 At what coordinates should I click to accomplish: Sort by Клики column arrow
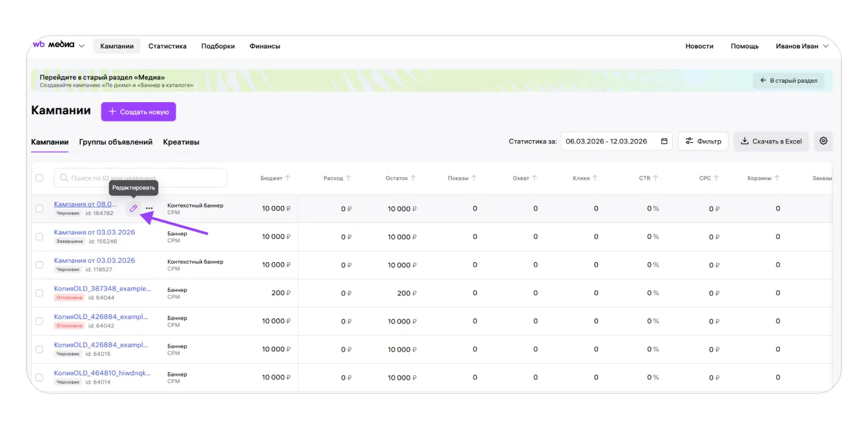[x=595, y=178]
